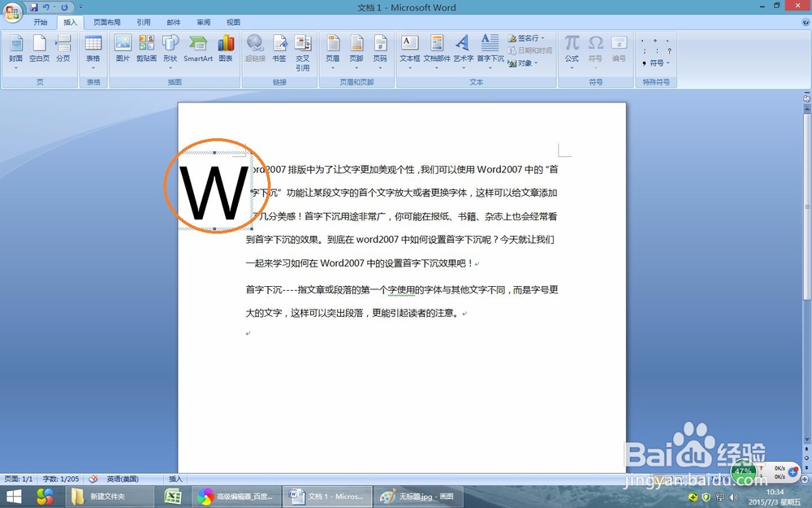Click the 首字下沉 drop cap button
Viewport: 812px width, 508px height.
(490, 52)
